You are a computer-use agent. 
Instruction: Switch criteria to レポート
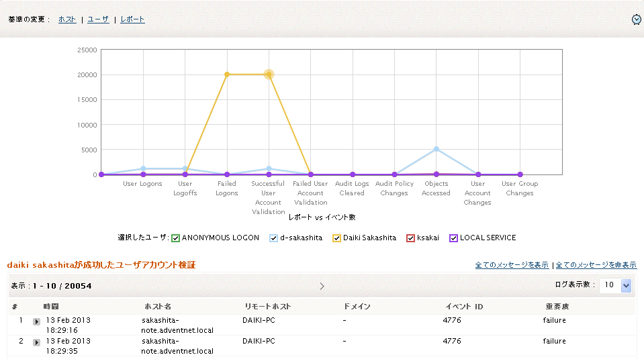click(x=132, y=19)
